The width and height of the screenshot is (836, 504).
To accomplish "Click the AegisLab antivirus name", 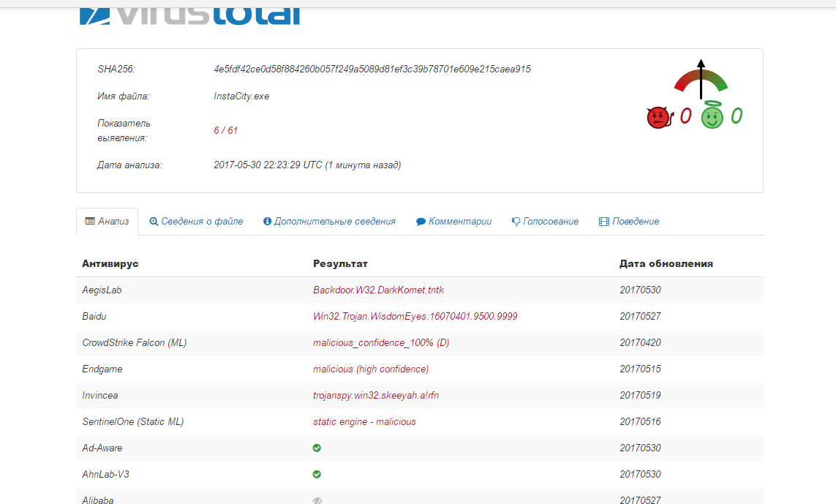I will coord(102,290).
